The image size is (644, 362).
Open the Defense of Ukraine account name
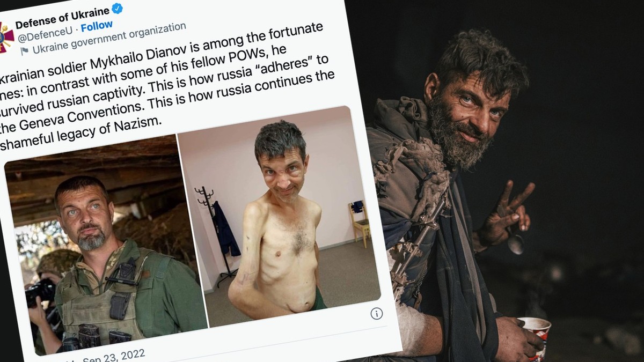pyautogui.click(x=61, y=17)
